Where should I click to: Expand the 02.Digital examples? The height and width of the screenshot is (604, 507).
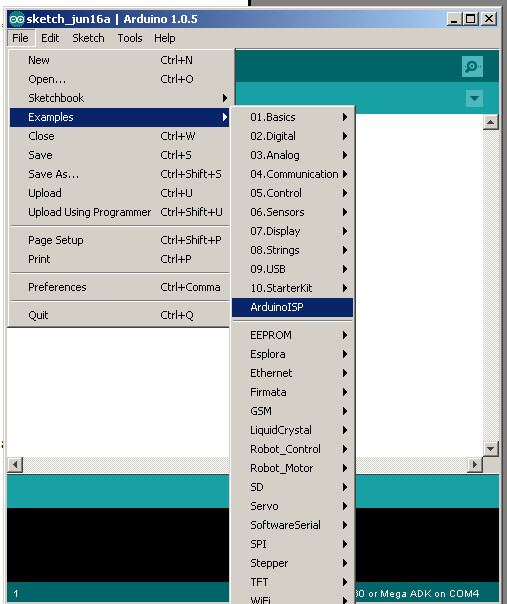[292, 136]
